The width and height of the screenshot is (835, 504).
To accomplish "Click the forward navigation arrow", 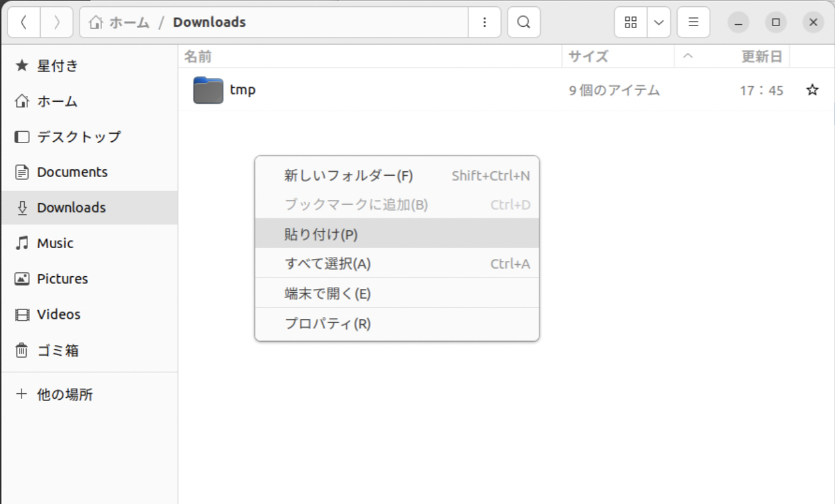I will click(57, 22).
